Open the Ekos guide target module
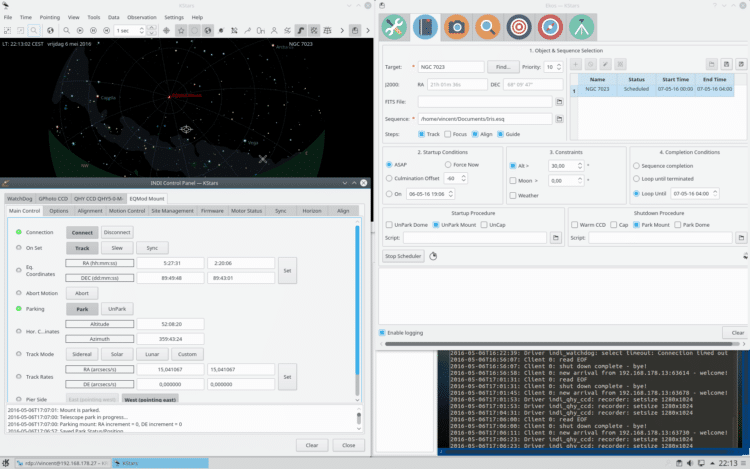750x469 pixels. point(518,27)
